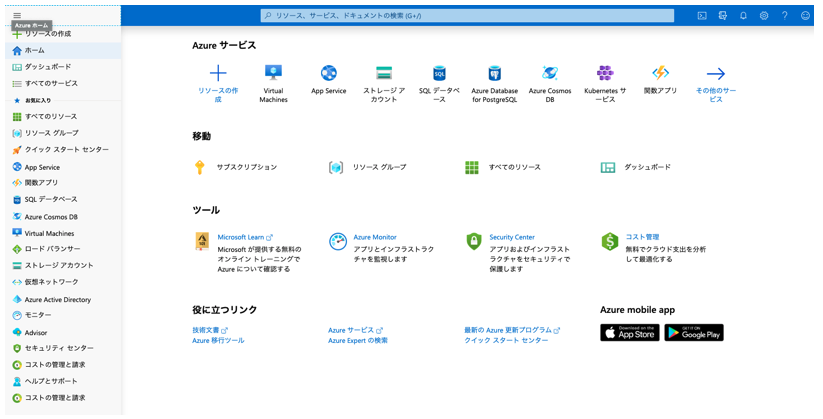
Task: Click the Microsoft Learn link
Action: pyautogui.click(x=245, y=237)
